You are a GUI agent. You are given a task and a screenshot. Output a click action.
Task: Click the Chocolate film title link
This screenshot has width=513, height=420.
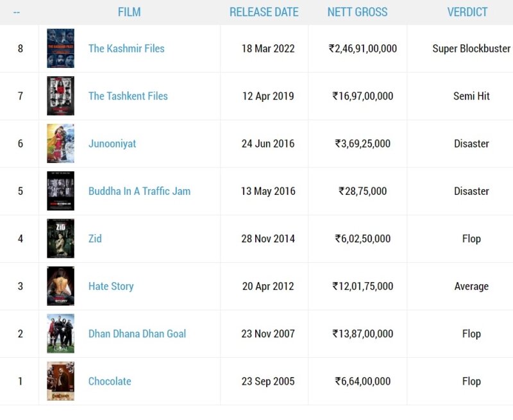110,381
